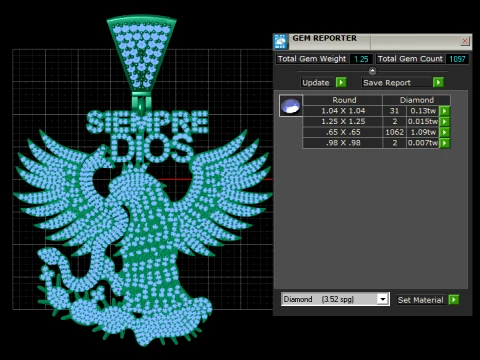480x360 pixels.
Task: Close the Gem Reporter window
Action: click(465, 41)
